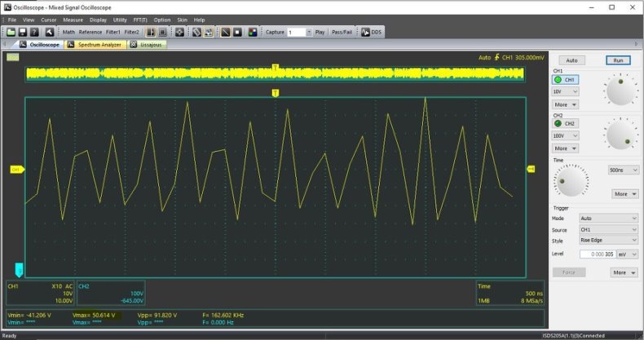Open the View menu

coord(29,20)
